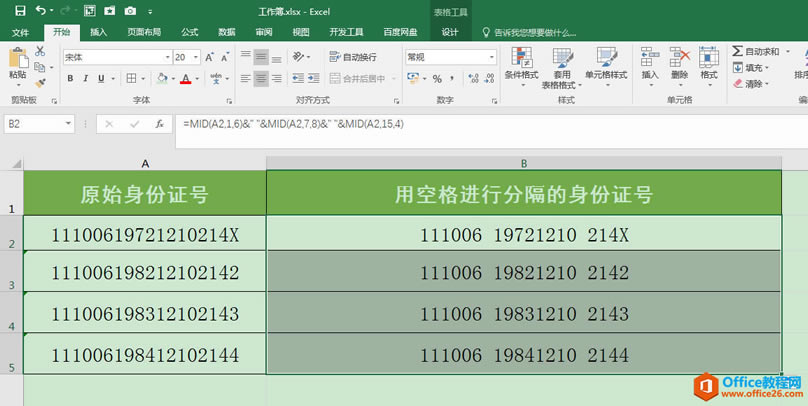The image size is (808, 406).
Task: Click 告诉我您想要做什么 search box
Action: pos(529,32)
